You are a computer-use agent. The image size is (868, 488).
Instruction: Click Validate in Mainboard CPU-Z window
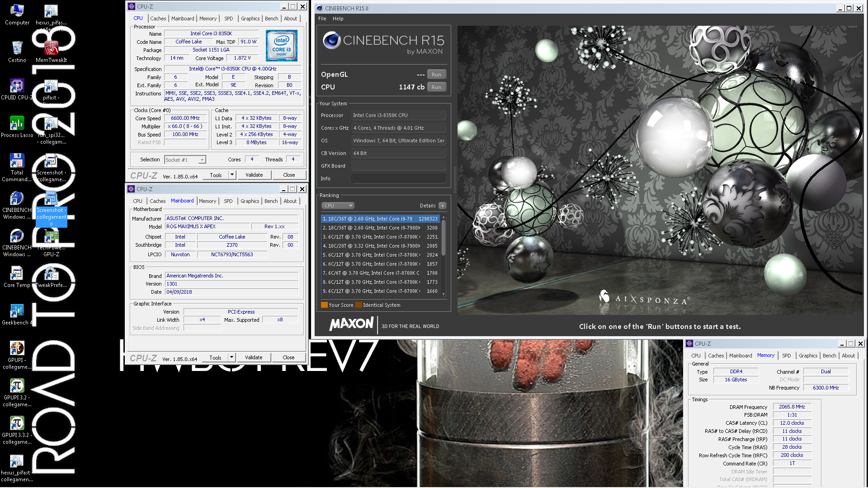tap(254, 357)
